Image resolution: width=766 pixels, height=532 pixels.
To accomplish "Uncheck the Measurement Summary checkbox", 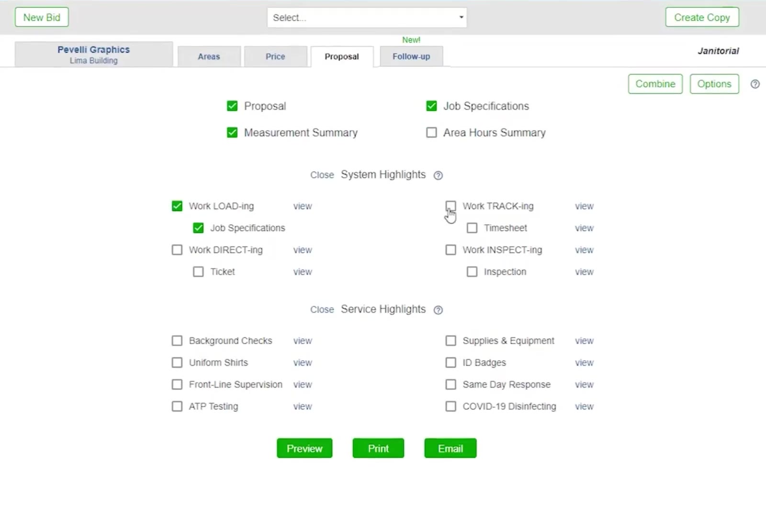I will point(232,133).
